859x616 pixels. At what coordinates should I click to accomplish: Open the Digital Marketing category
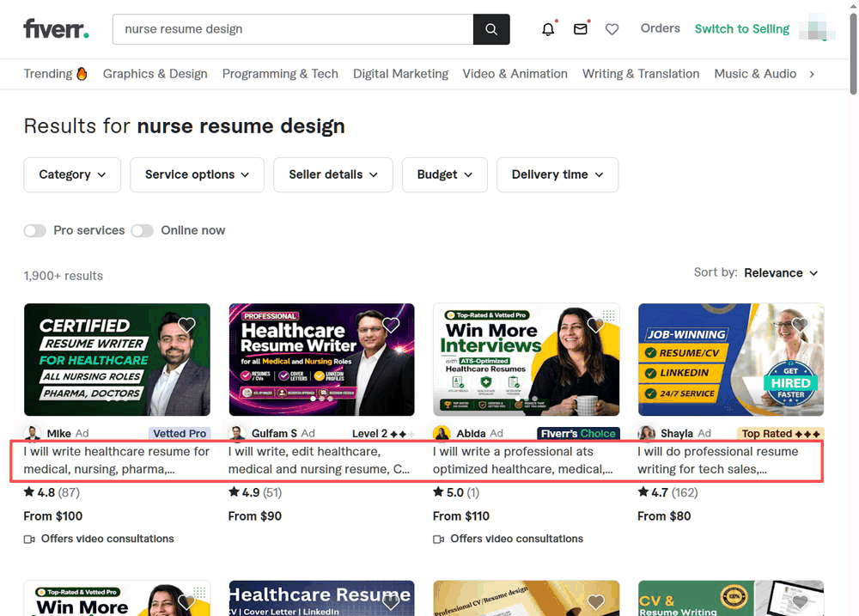click(x=400, y=73)
